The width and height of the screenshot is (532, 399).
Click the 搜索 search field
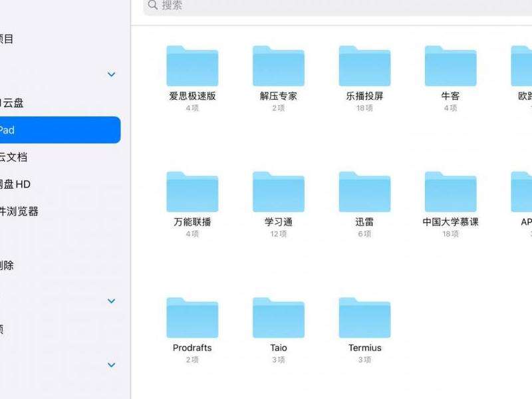click(x=338, y=6)
